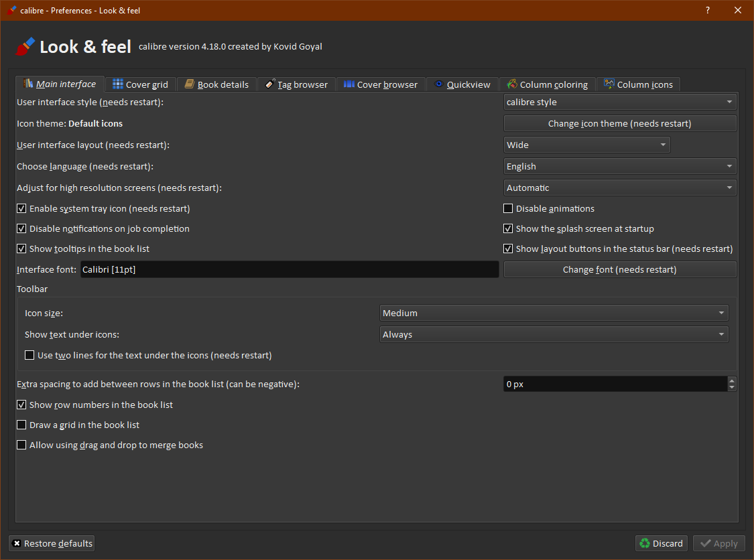
Task: Open the User interface style dropdown
Action: (619, 102)
